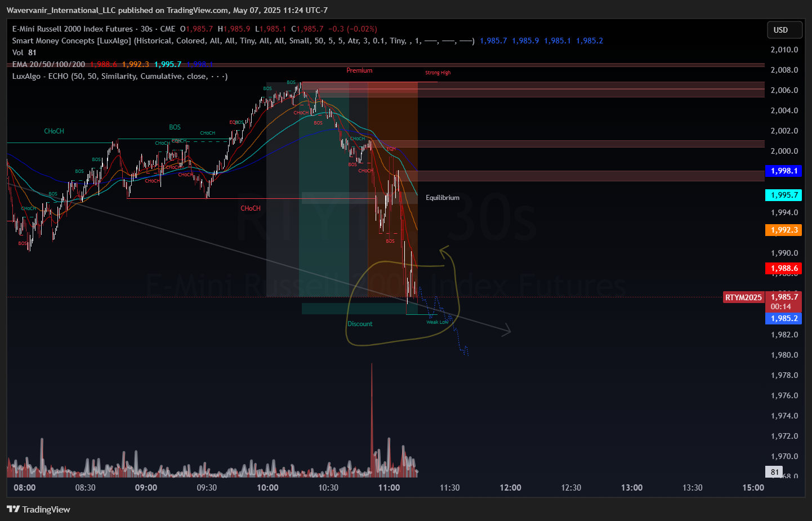The image size is (812, 521).
Task: Click the orange 1,992.3 price-axis label
Action: 783,230
